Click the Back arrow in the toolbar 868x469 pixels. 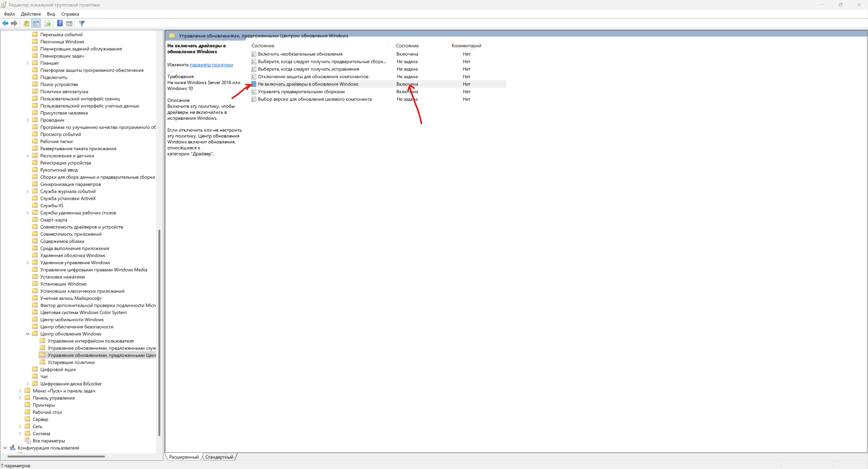coord(5,24)
